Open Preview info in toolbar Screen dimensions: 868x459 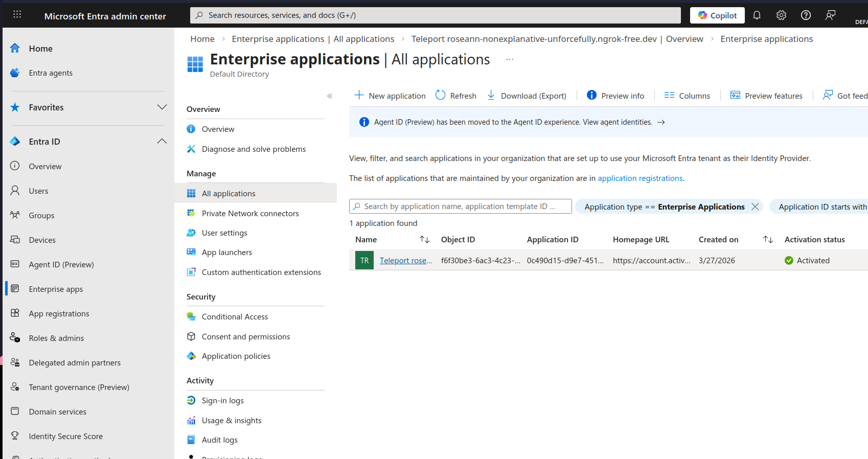click(615, 96)
